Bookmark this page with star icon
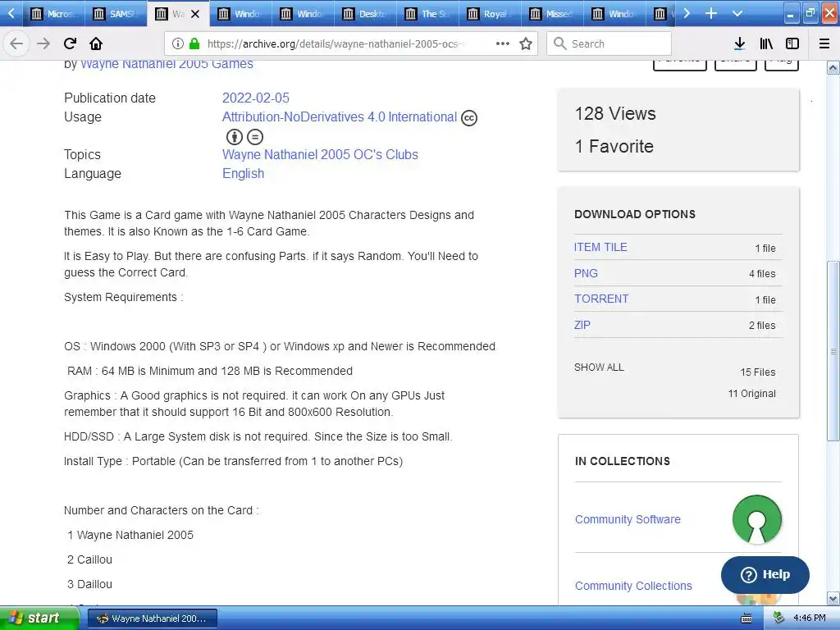 coord(526,43)
